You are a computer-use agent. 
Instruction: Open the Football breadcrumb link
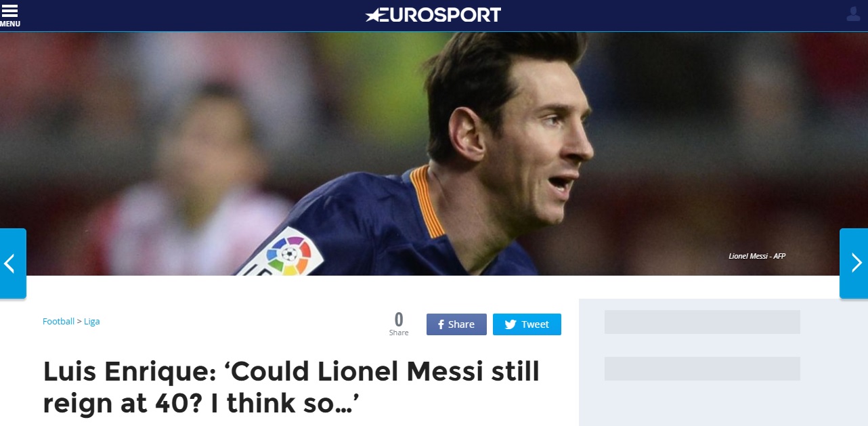tap(58, 321)
